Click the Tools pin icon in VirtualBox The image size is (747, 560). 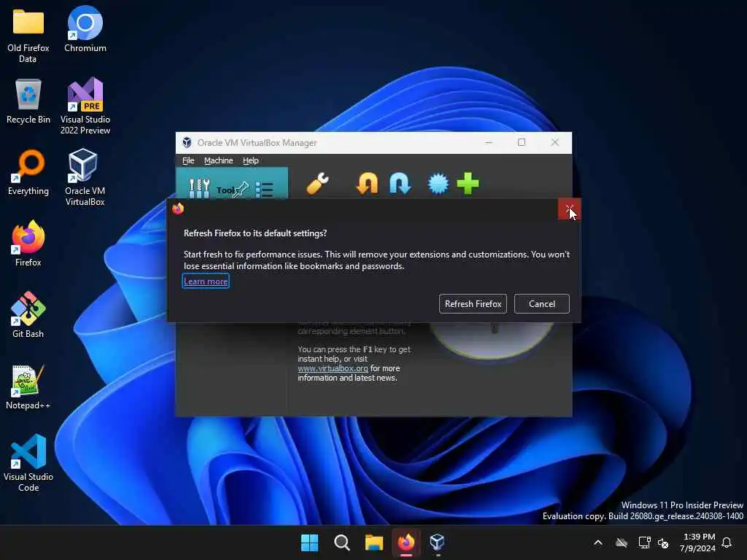click(241, 189)
